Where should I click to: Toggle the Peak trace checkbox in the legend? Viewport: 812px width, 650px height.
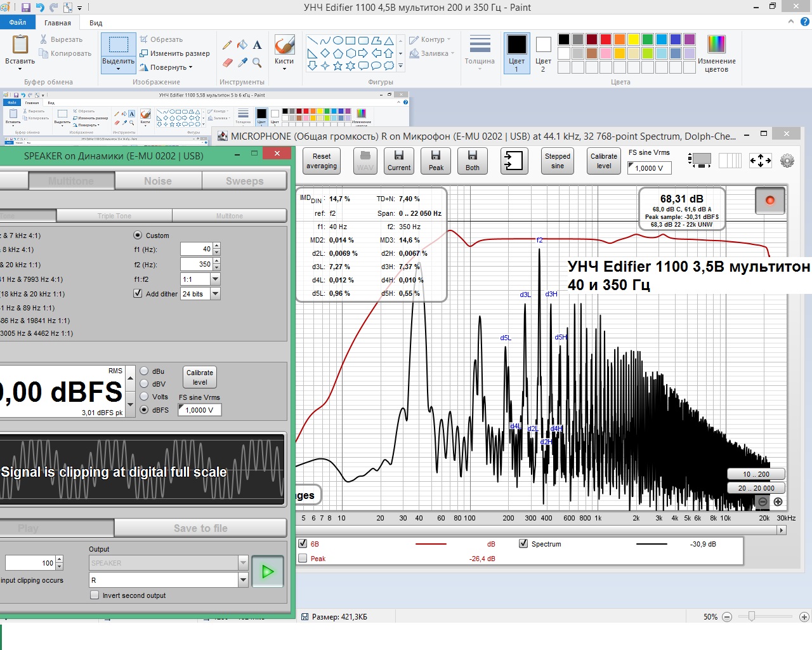point(303,559)
